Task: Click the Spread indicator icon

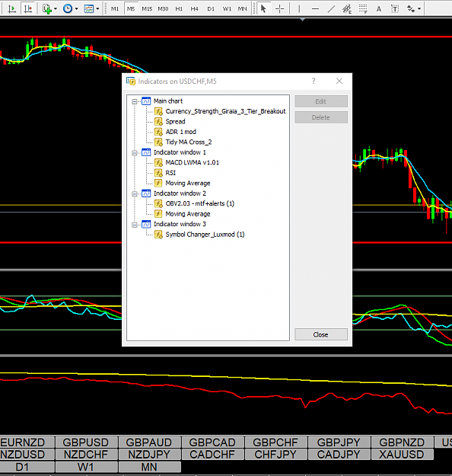Action: tap(158, 122)
